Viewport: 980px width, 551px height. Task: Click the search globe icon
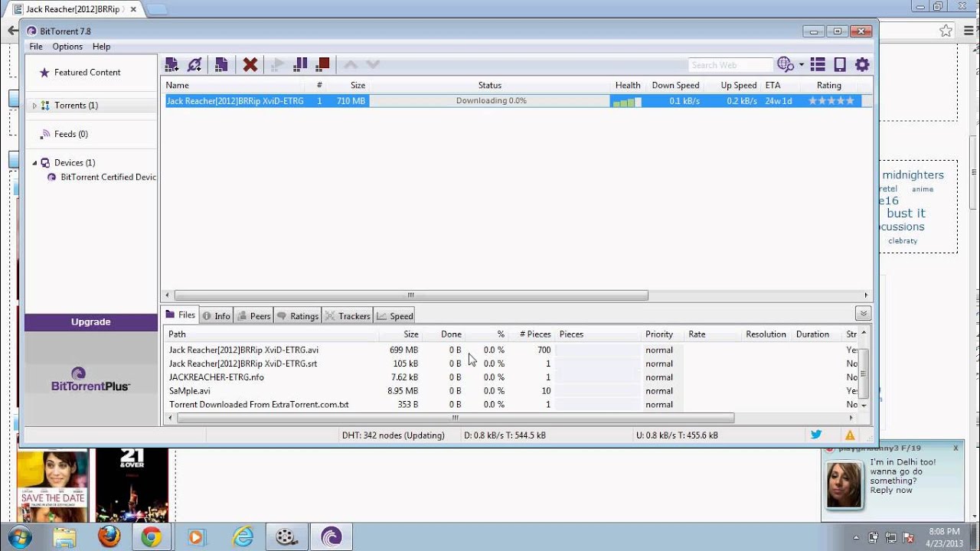coord(785,65)
